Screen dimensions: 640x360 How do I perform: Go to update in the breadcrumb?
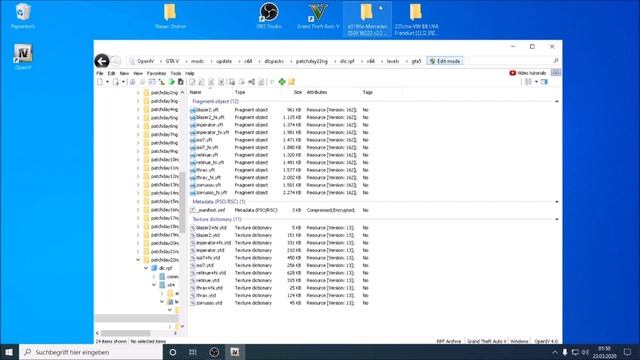224,61
